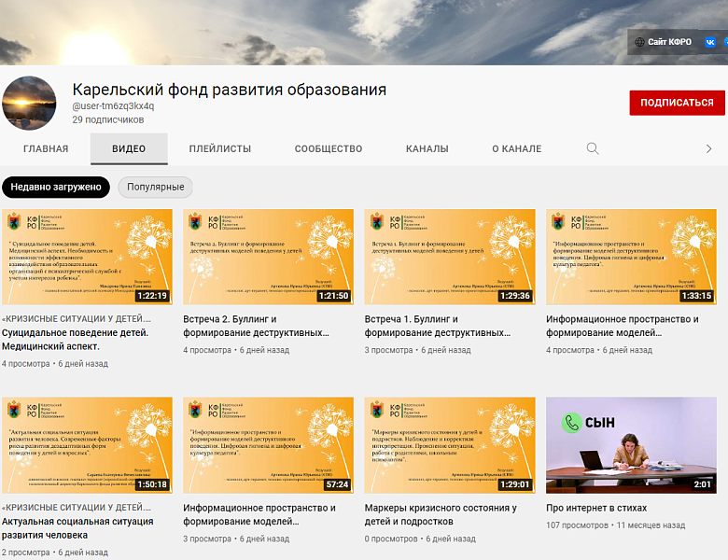Open the video thumbnail with duration 1:22:19

coord(88,257)
